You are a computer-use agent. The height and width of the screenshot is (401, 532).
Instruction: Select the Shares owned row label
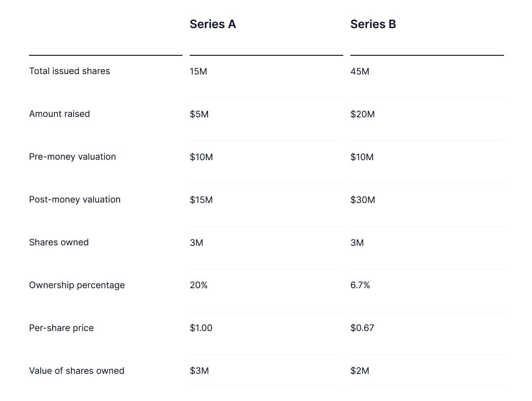click(x=58, y=242)
